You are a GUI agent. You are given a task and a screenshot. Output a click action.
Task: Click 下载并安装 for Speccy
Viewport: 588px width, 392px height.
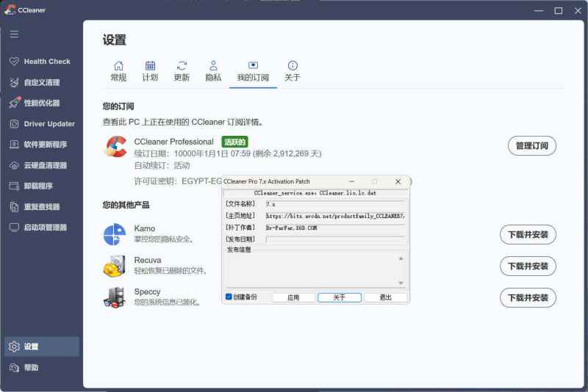coord(528,297)
